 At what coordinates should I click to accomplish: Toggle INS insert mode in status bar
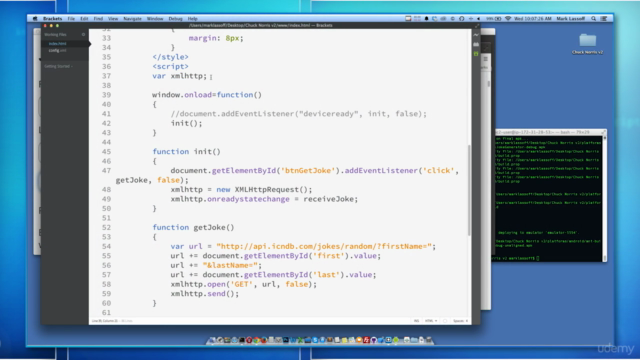[x=416, y=321]
